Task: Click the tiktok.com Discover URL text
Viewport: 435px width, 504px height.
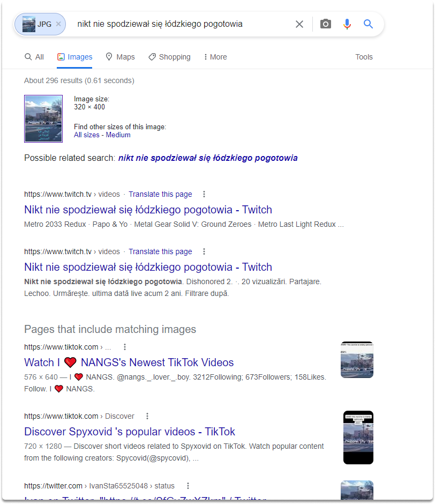Action: point(79,416)
